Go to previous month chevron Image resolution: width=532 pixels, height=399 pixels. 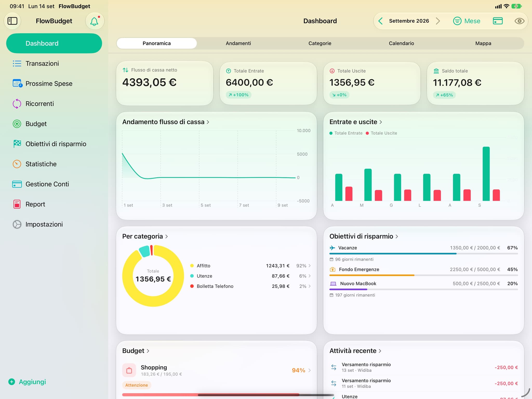click(381, 21)
